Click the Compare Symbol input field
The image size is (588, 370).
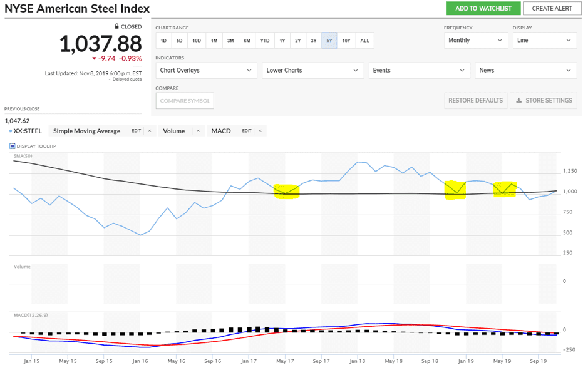point(184,101)
